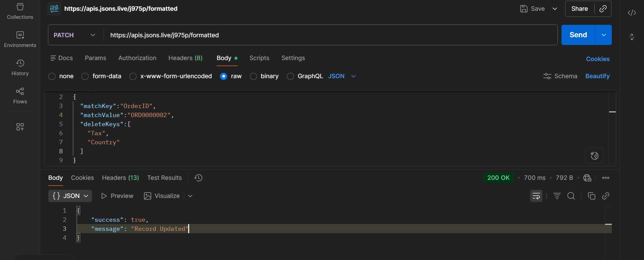Image resolution: width=644 pixels, height=260 pixels.
Task: Open the response Headers (13) tab
Action: (x=120, y=178)
